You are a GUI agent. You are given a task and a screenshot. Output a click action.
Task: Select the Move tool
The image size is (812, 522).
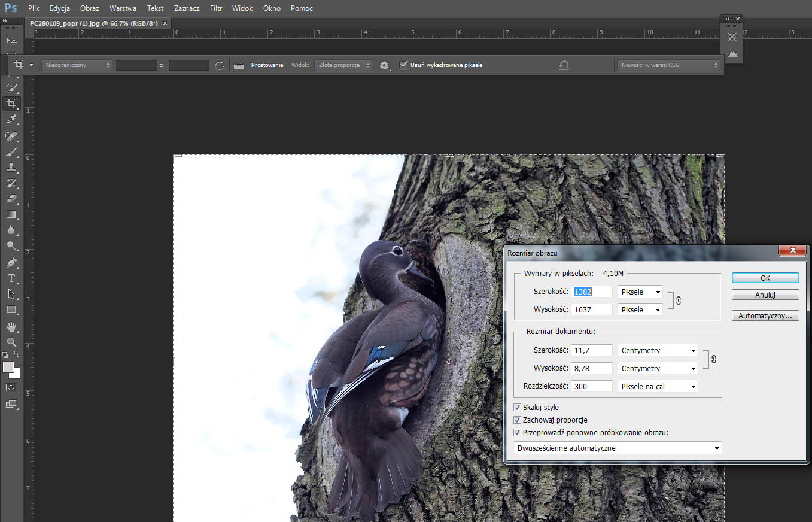pos(11,41)
